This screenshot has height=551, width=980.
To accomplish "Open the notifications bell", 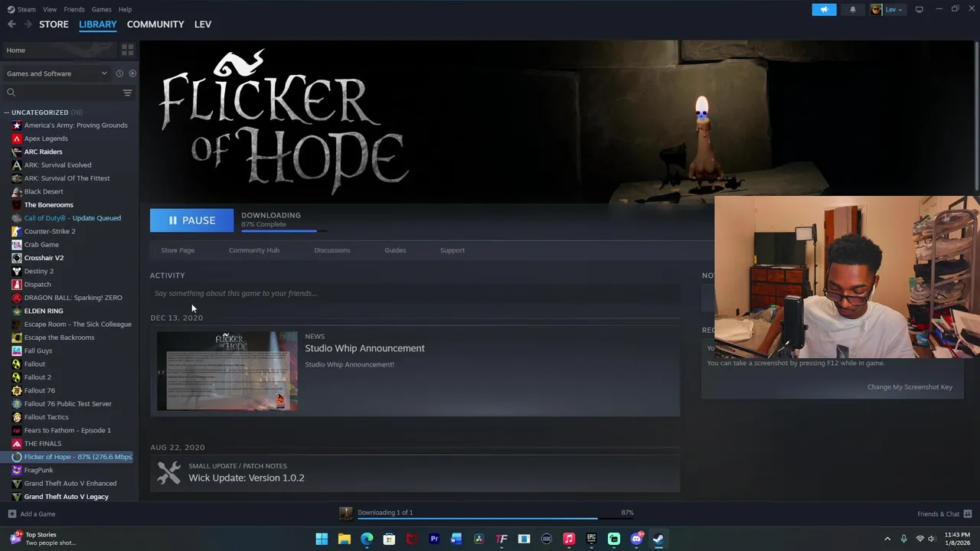I will pos(852,9).
